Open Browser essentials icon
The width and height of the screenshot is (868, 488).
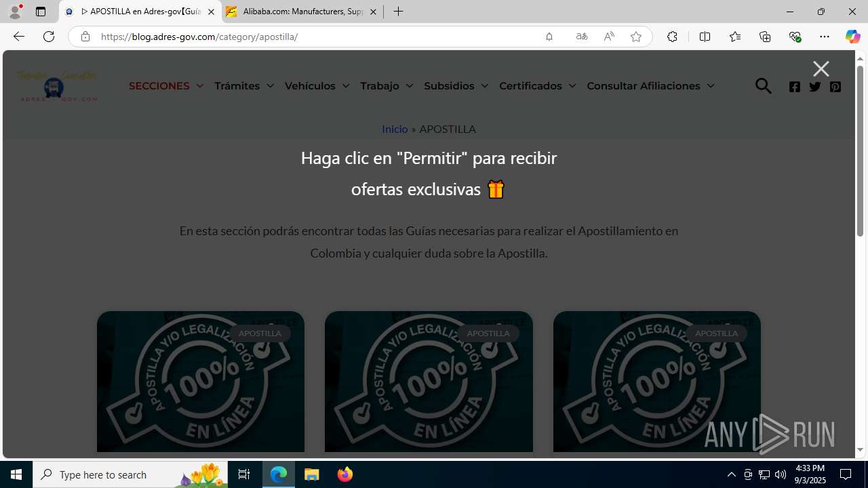tap(795, 37)
